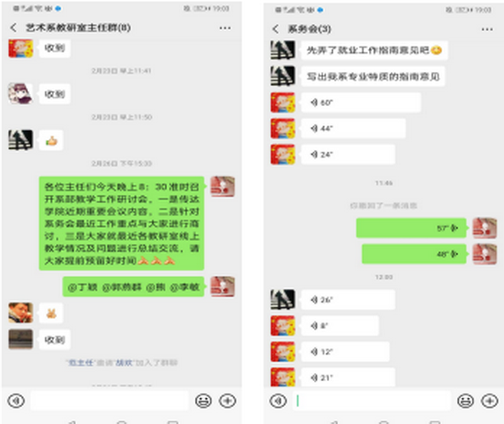This screenshot has height=424, width=504.
Task: Tap the 就业工作指南 text message bubble
Action: click(x=374, y=50)
